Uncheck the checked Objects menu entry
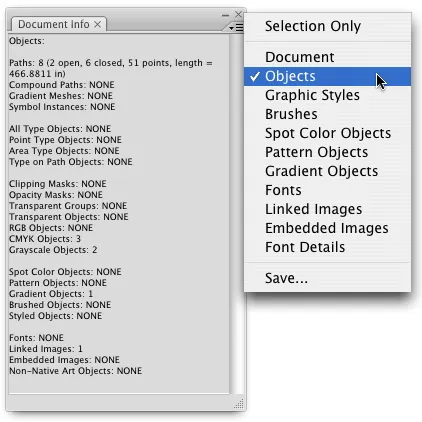Viewport: 422px width, 422px height. 327,76
